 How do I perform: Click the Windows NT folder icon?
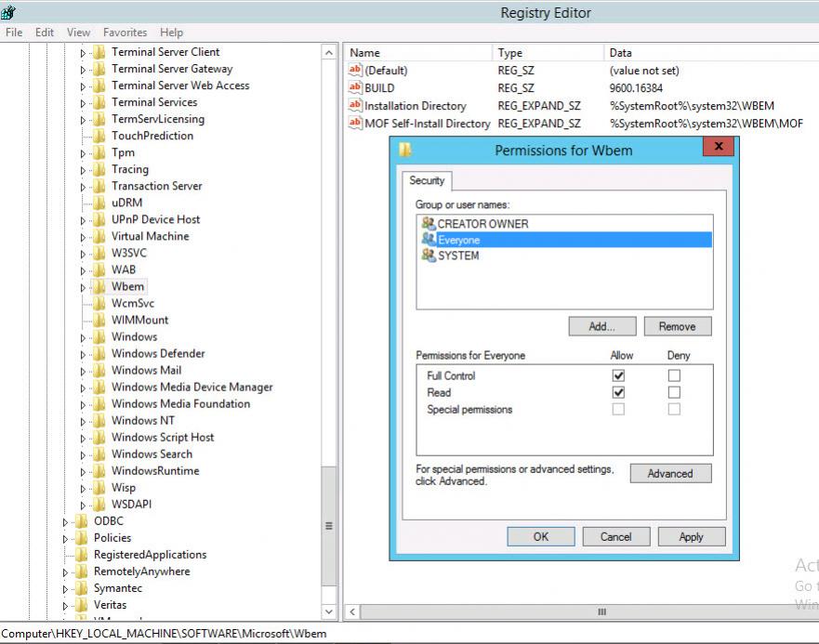99,420
